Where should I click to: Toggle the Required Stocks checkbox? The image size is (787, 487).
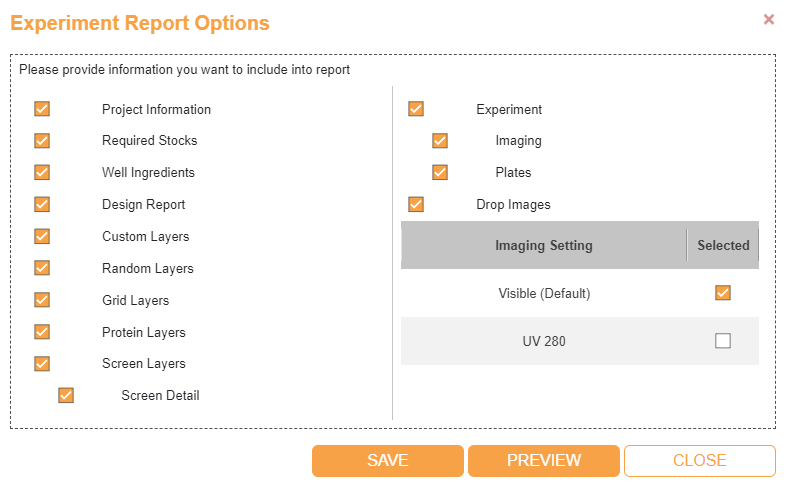coord(42,141)
